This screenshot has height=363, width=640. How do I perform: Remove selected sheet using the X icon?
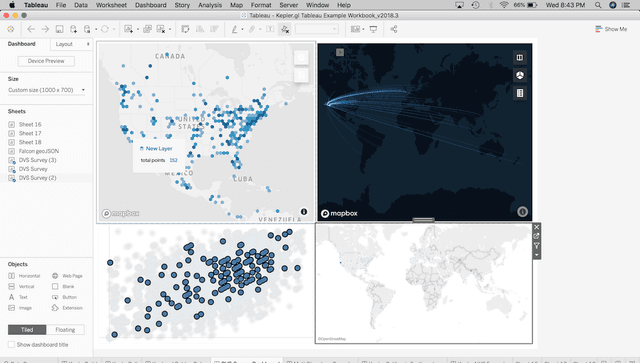click(536, 227)
